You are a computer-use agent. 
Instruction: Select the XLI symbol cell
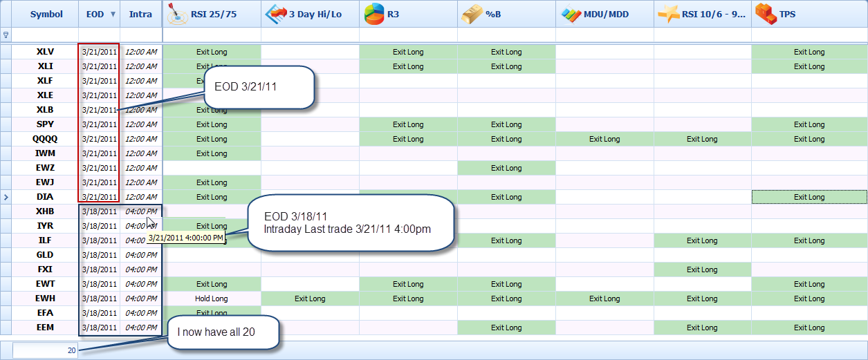click(45, 66)
